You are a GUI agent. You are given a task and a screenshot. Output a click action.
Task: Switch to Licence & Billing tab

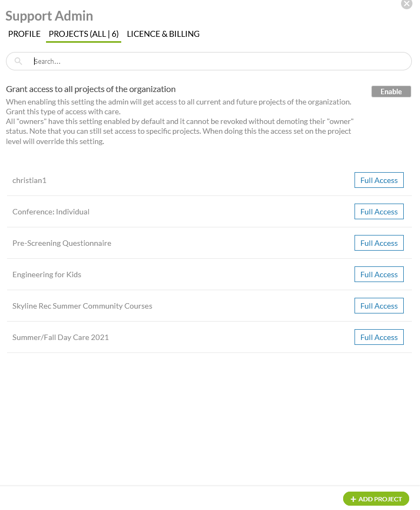click(x=163, y=34)
